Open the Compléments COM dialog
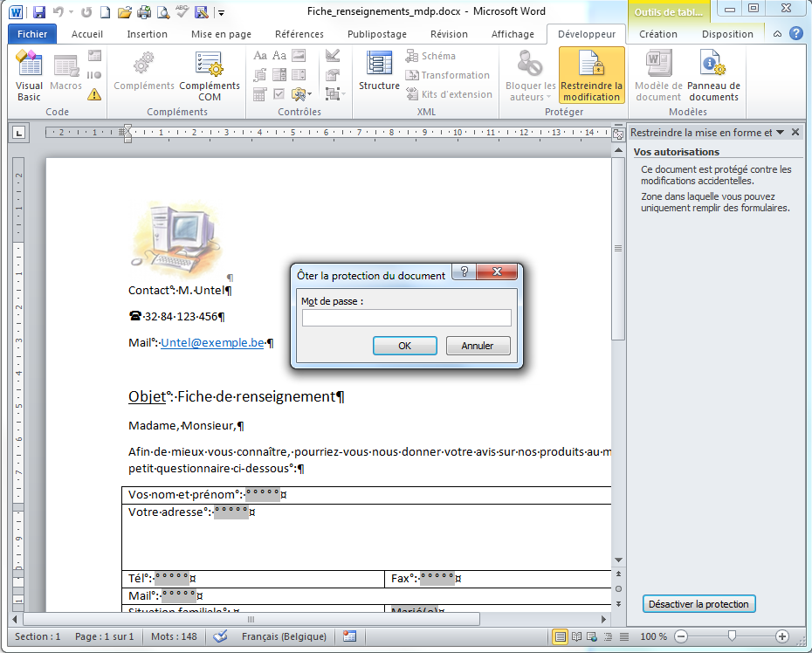 [x=210, y=76]
